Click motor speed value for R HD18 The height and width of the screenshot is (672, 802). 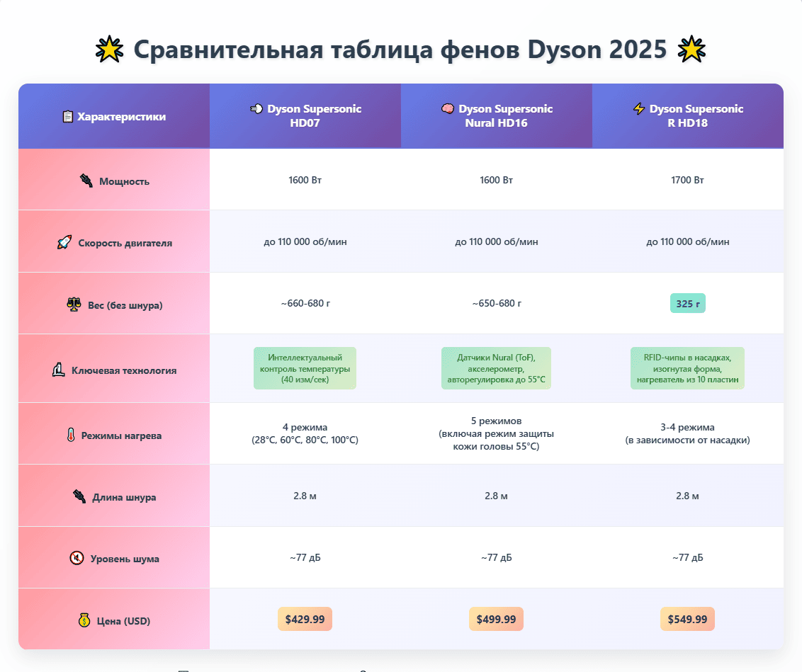pyautogui.click(x=688, y=241)
